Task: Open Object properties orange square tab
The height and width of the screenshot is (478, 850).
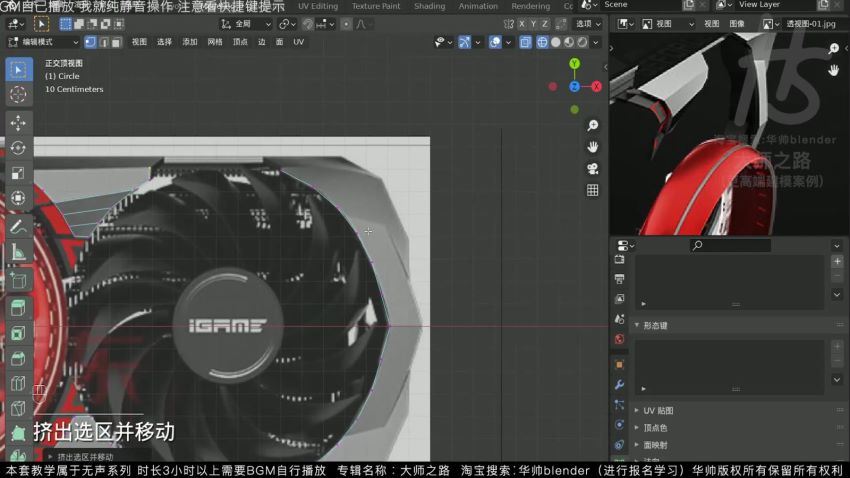Action: pos(620,365)
